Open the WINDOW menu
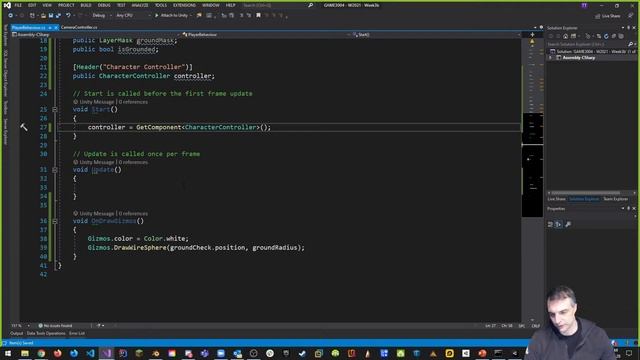This screenshot has height=360, width=640. click(211, 5)
